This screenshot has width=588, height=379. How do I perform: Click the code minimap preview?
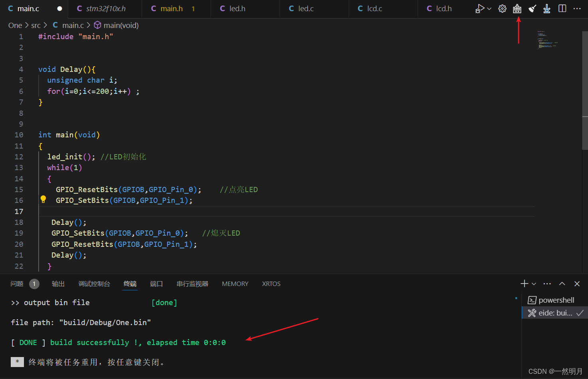pos(547,40)
